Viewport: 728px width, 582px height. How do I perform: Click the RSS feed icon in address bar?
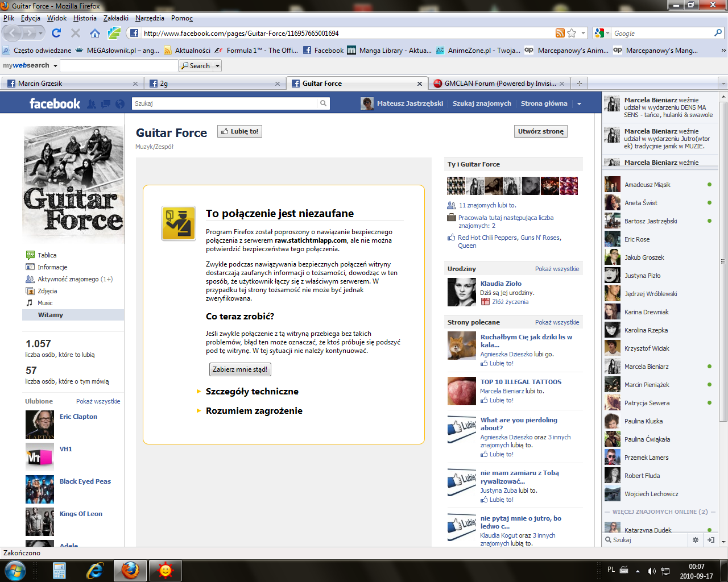[x=560, y=33]
